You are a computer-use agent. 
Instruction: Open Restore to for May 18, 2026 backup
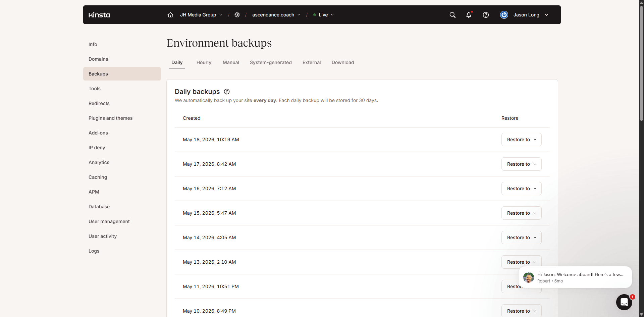[522, 140]
